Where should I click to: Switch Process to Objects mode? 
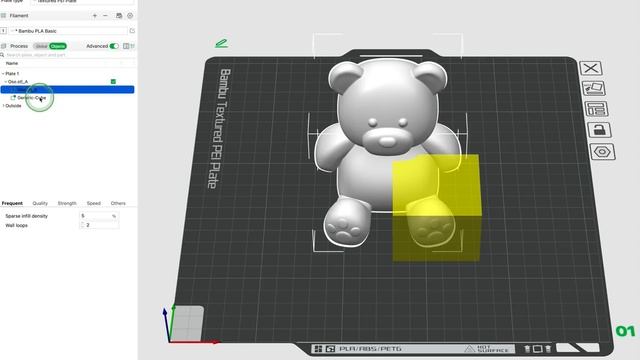pyautogui.click(x=58, y=46)
